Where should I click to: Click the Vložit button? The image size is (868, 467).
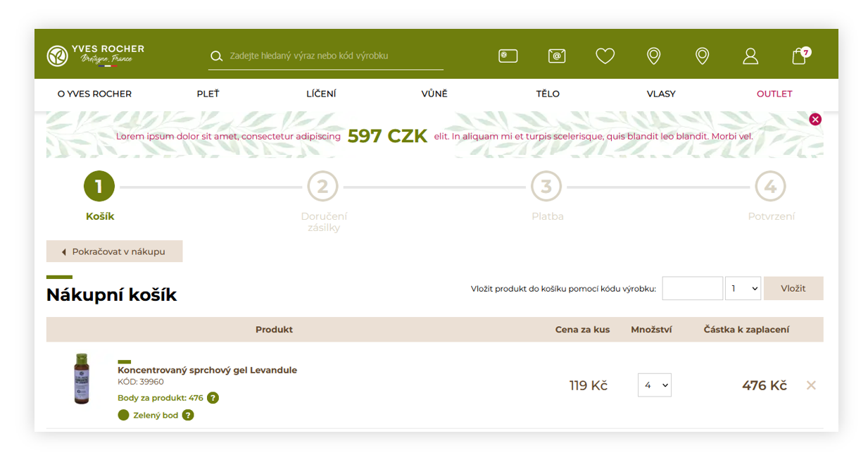(x=793, y=288)
